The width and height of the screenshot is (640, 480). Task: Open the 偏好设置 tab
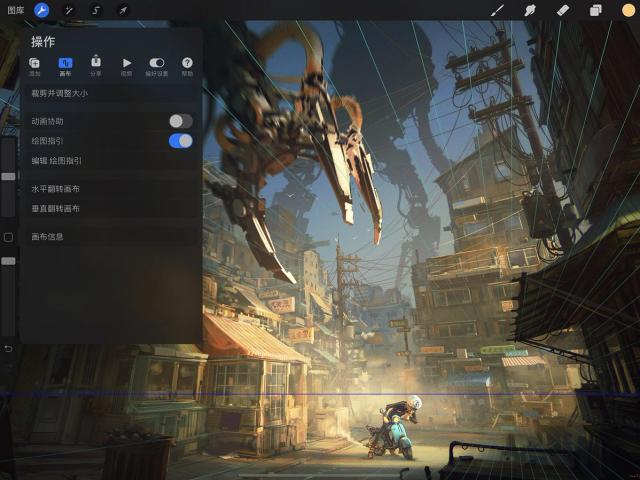(x=157, y=66)
